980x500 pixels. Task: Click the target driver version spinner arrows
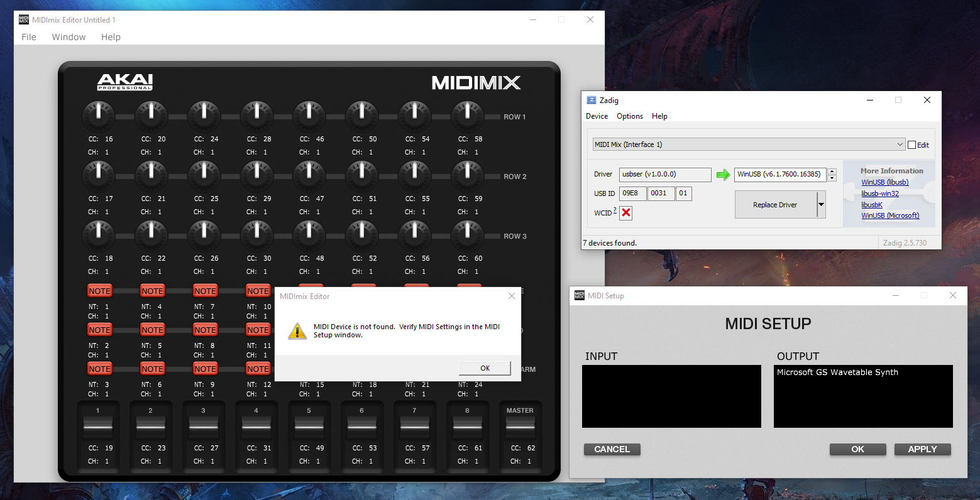832,174
